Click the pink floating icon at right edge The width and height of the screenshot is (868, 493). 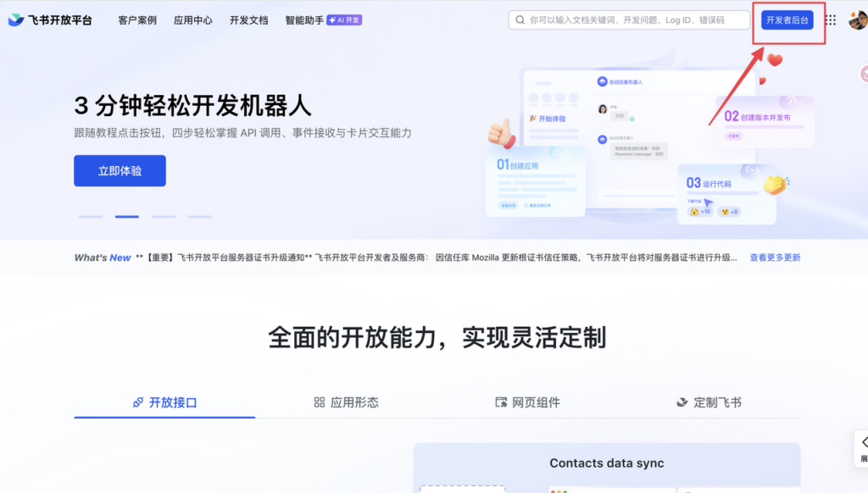[x=864, y=74]
